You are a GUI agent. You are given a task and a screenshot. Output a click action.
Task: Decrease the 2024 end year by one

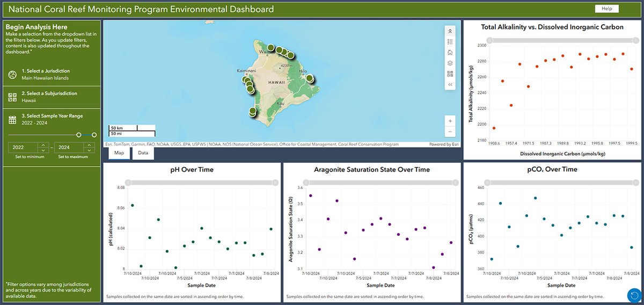[88, 150]
